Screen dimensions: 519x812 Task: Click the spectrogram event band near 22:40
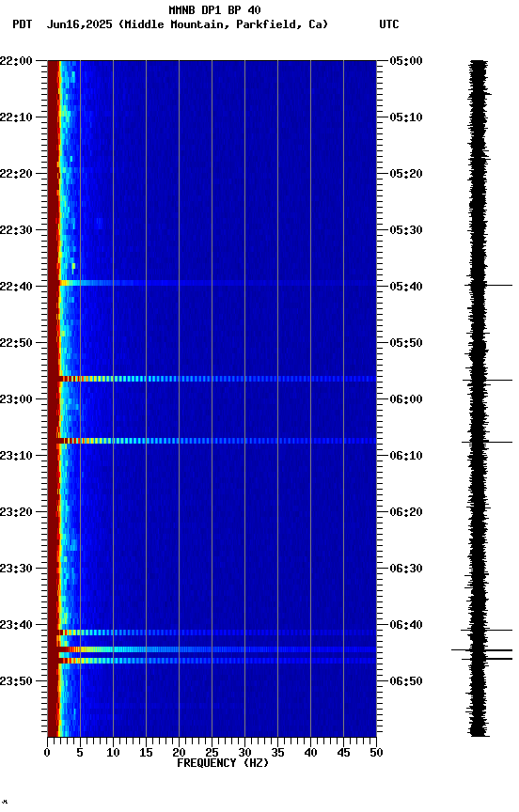(212, 283)
